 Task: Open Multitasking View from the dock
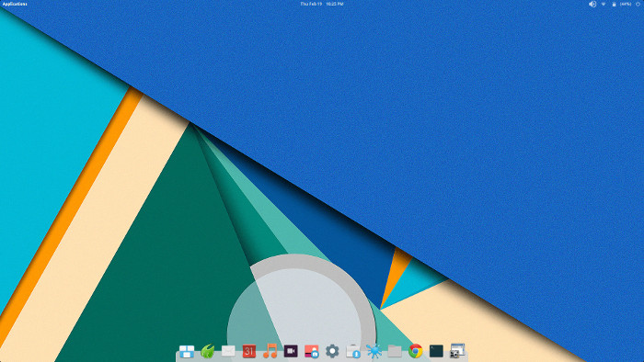[x=187, y=351]
